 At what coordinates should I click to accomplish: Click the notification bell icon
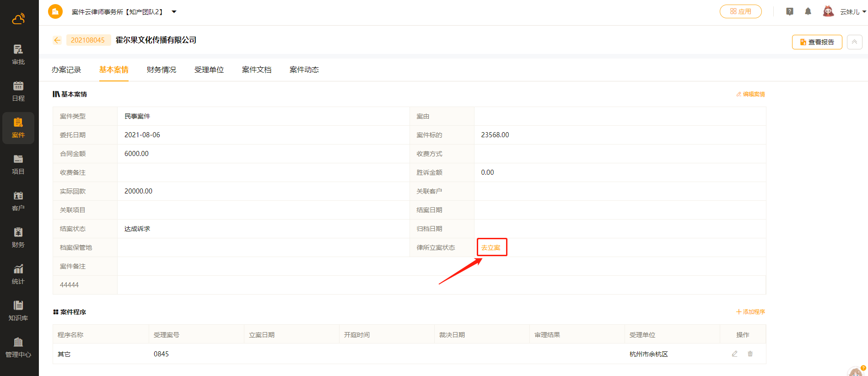(x=808, y=11)
